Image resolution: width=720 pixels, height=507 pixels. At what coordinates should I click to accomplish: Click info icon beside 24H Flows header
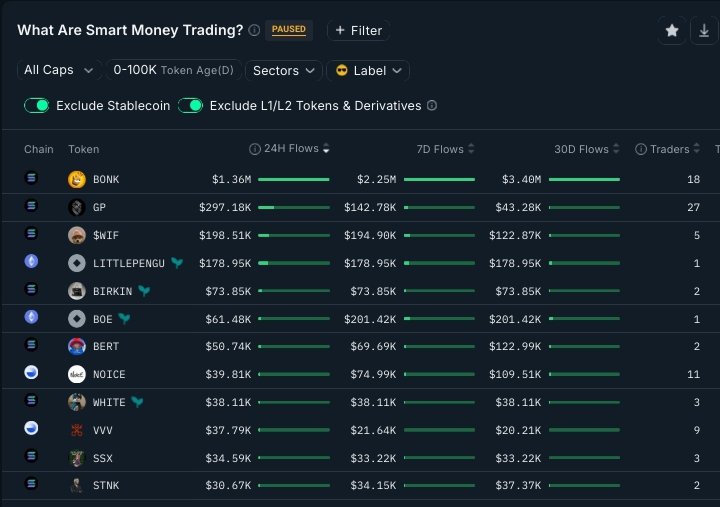coord(254,149)
